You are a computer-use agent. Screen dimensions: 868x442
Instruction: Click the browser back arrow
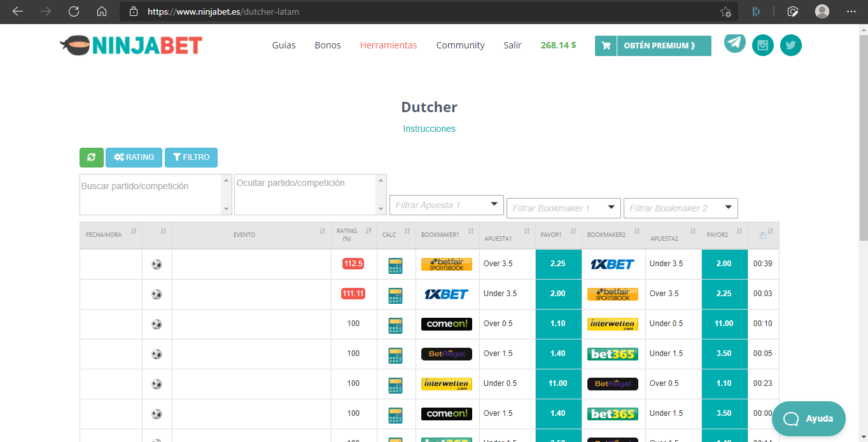point(18,11)
